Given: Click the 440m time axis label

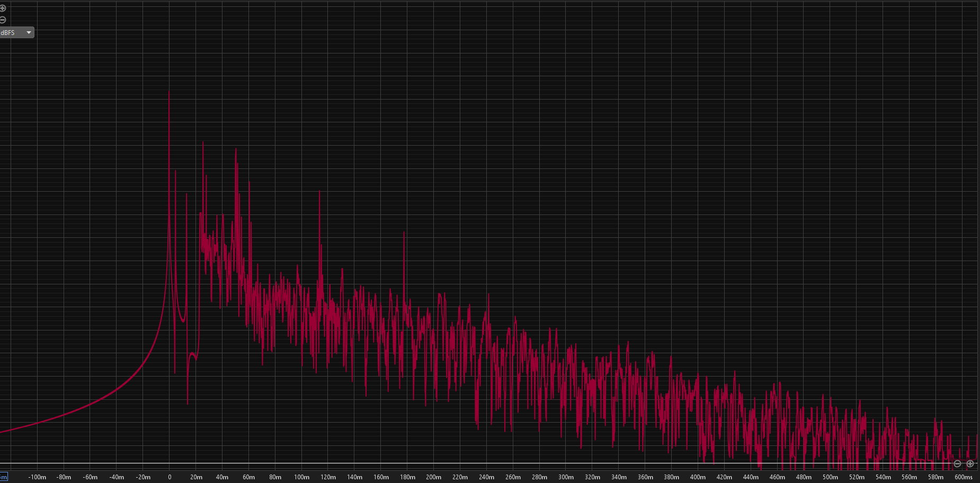Looking at the screenshot, I should tap(751, 477).
